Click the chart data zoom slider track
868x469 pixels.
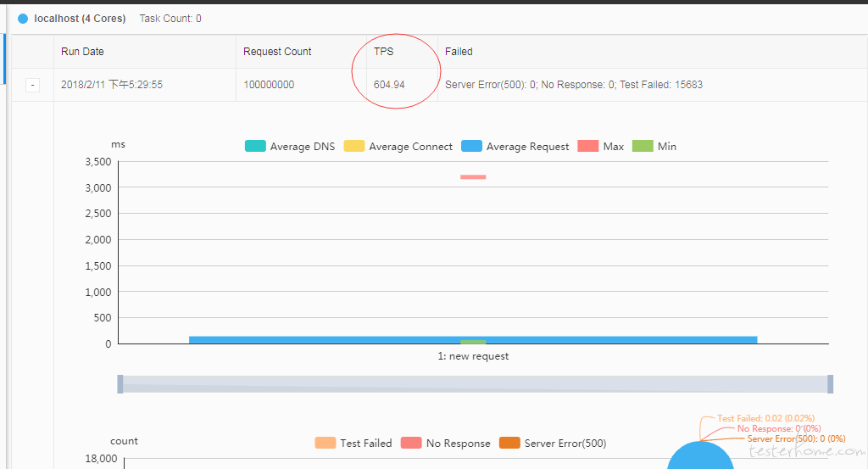pyautogui.click(x=475, y=384)
